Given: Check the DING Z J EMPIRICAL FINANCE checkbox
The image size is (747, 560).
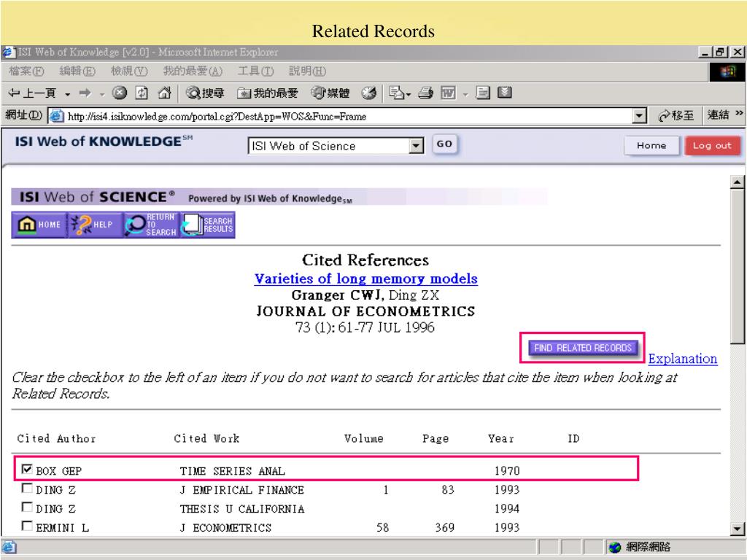Looking at the screenshot, I should (27, 488).
